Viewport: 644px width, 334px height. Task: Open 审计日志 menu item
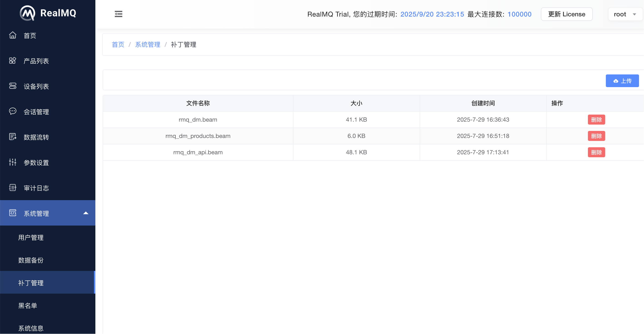[x=47, y=188]
